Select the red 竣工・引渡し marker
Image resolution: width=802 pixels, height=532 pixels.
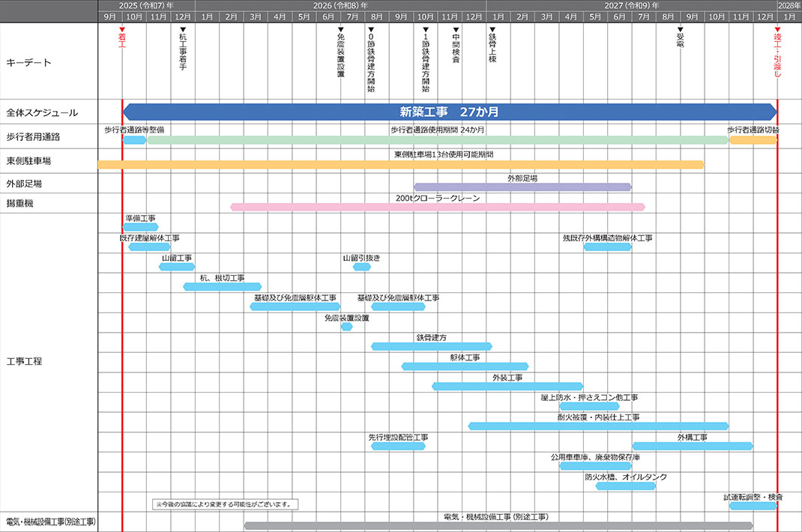(777, 52)
